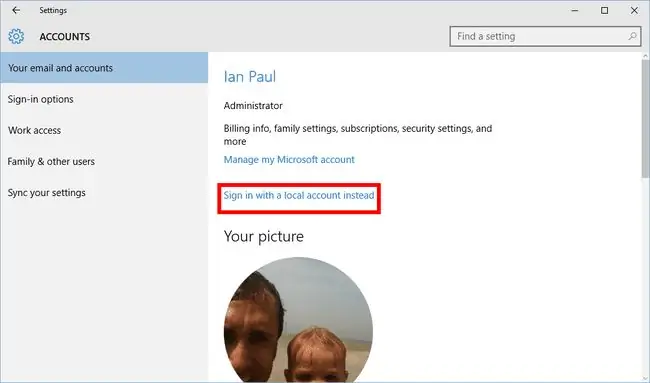Minimize the Settings window
Image resolution: width=650 pixels, height=383 pixels.
click(x=575, y=10)
